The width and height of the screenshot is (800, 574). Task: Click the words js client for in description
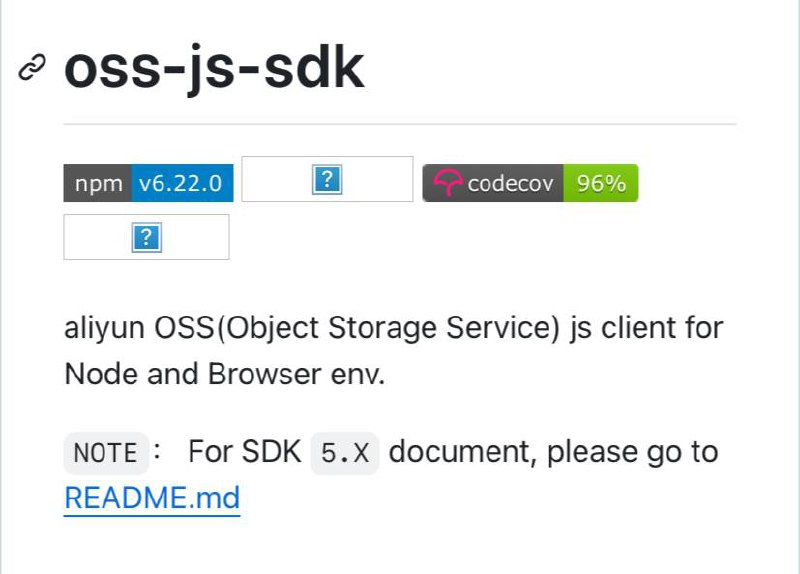coord(647,328)
